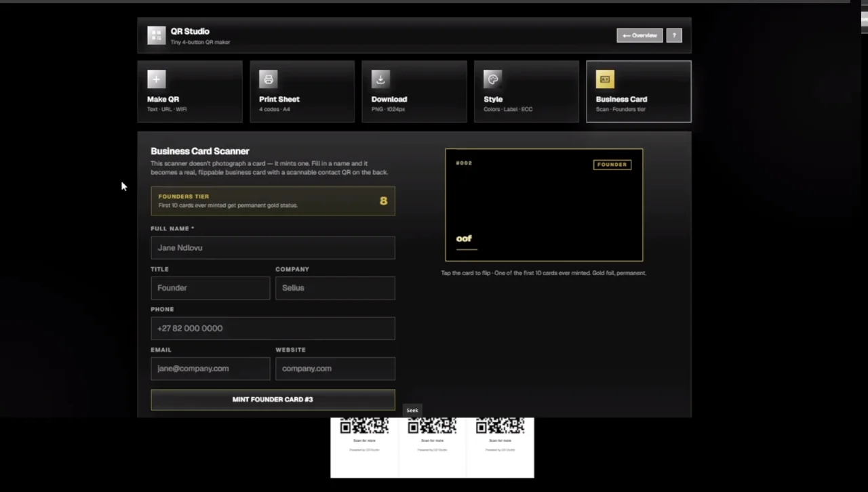Click the "Tap the card to flip" caption
The width and height of the screenshot is (868, 492).
[544, 273]
